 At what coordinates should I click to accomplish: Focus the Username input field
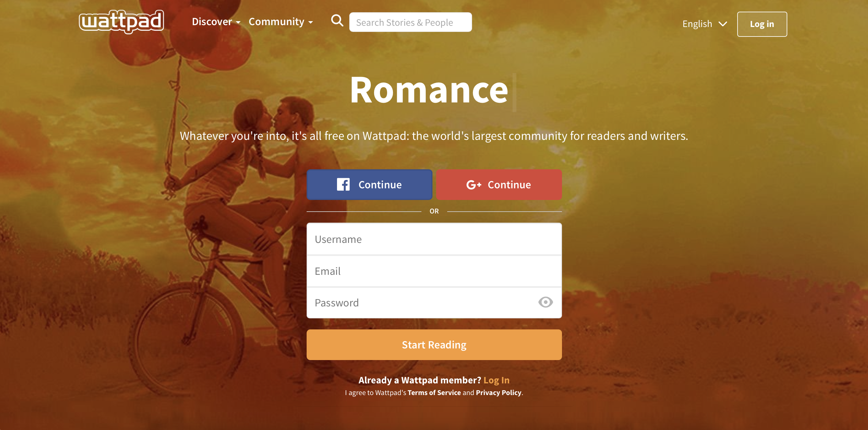tap(434, 239)
